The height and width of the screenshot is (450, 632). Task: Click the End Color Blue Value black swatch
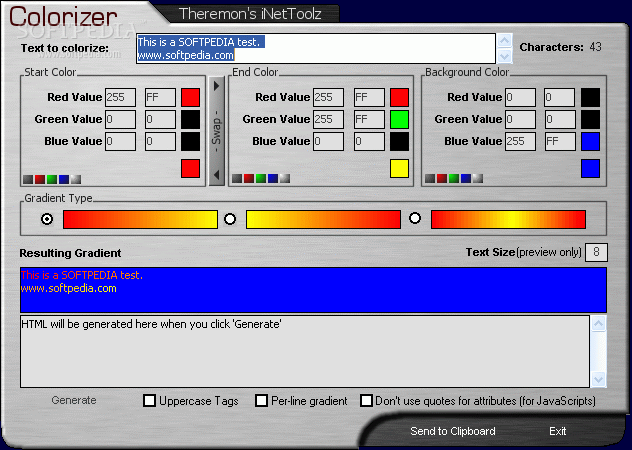[399, 142]
